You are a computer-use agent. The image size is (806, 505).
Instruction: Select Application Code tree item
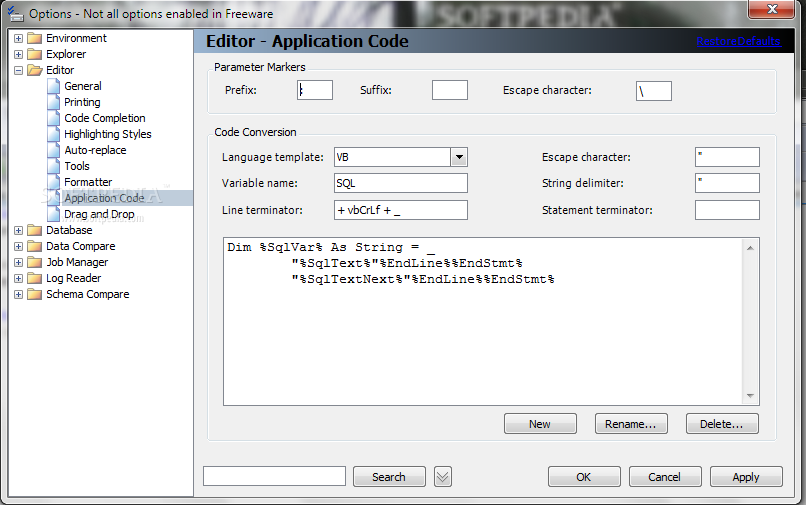tap(104, 198)
